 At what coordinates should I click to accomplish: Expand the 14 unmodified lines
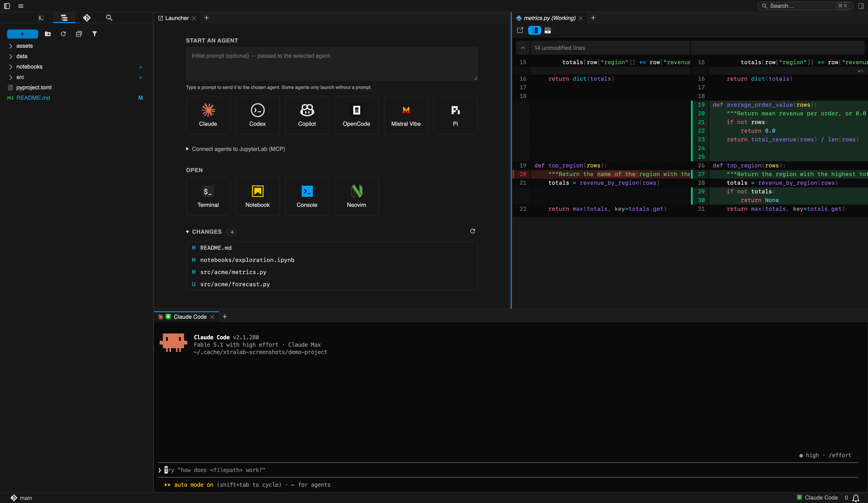523,48
